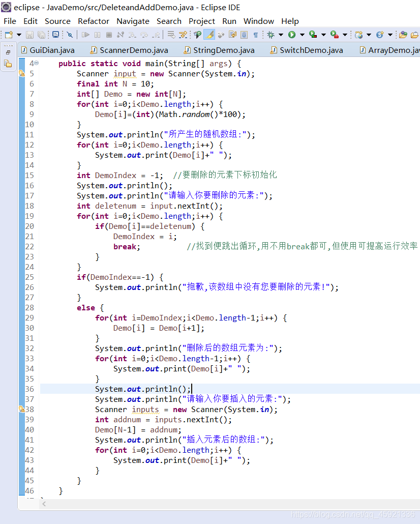Image resolution: width=420 pixels, height=524 pixels.
Task: Open the External Tools dropdown arrow
Action: 345,35
